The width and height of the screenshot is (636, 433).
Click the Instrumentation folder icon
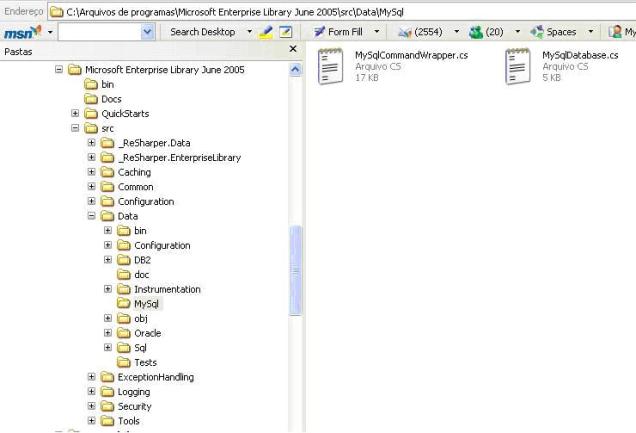[x=124, y=289]
